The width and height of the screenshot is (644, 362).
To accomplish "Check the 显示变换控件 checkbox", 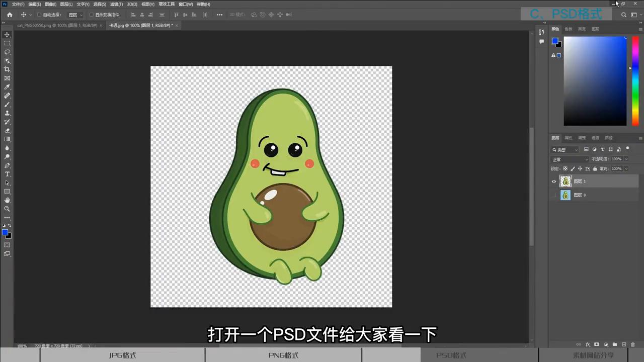I will coord(92,15).
